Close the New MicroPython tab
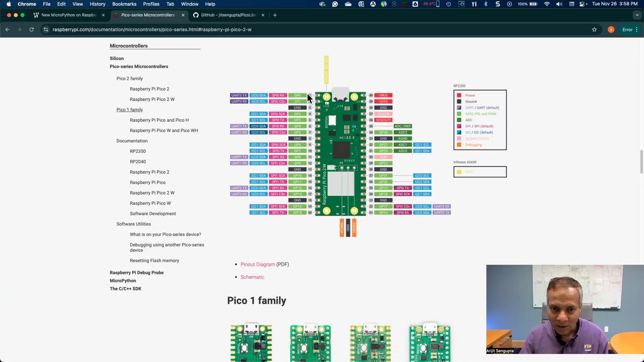Image resolution: width=644 pixels, height=362 pixels. (x=103, y=15)
